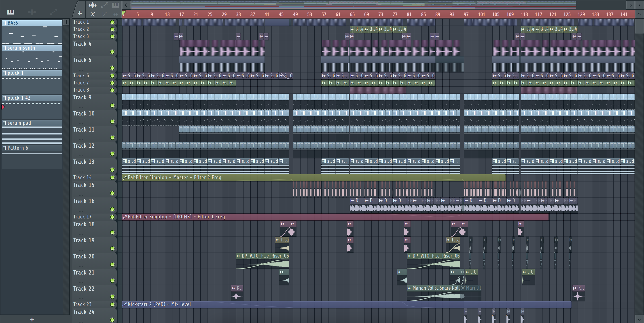This screenshot has width=644, height=323.
Task: Toggle the Track 6 mute LED
Action: 112,76
